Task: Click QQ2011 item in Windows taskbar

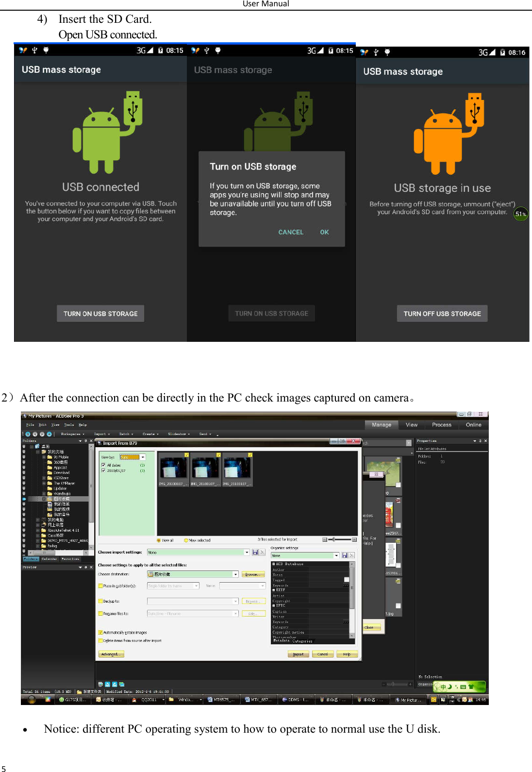Action: (146, 700)
